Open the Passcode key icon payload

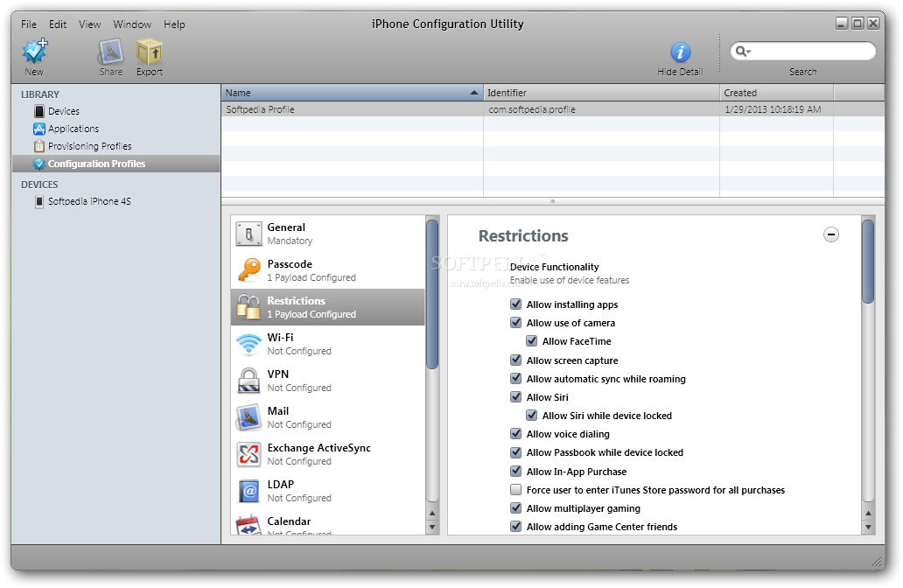coord(248,270)
